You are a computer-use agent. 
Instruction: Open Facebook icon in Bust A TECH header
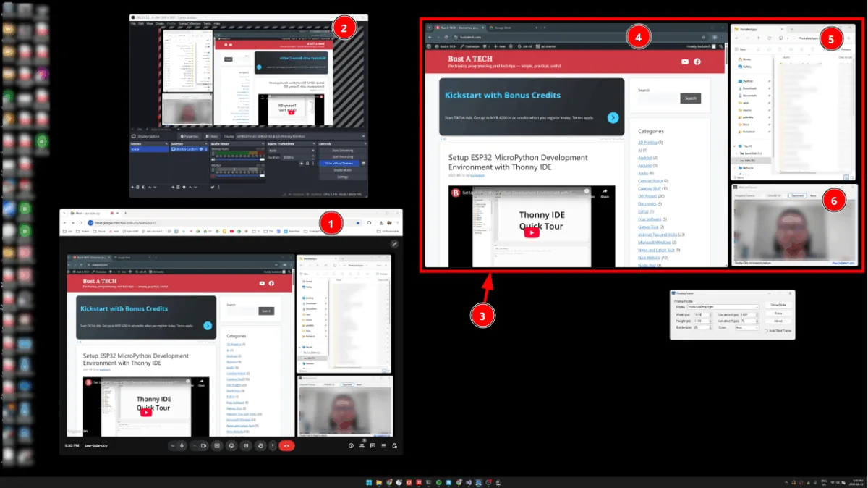click(x=697, y=62)
